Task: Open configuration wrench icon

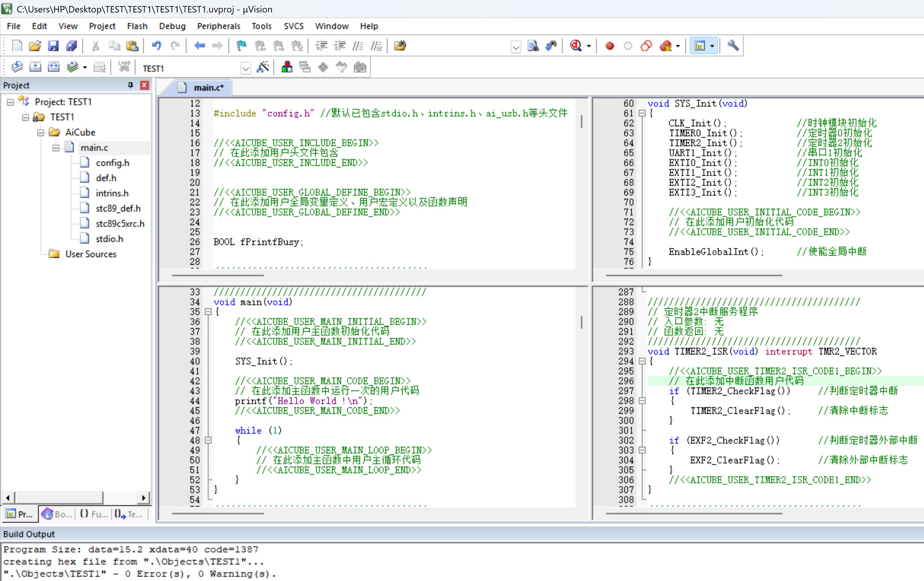Action: (x=733, y=46)
